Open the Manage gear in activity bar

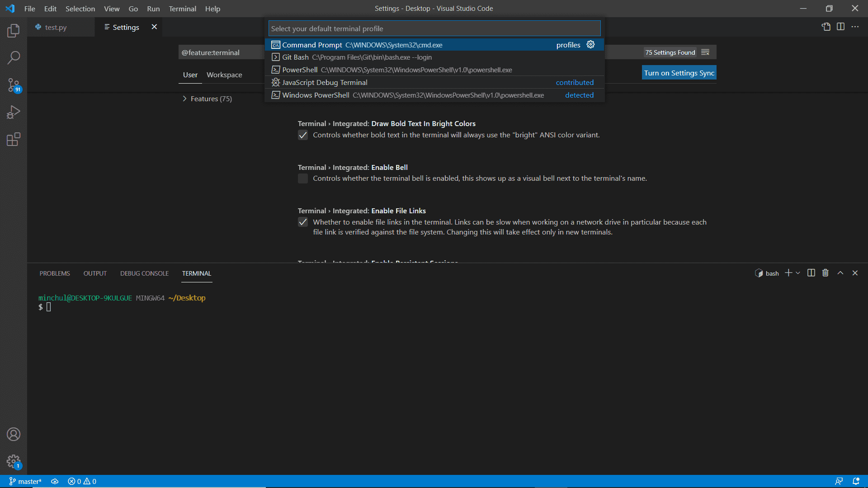tap(14, 461)
